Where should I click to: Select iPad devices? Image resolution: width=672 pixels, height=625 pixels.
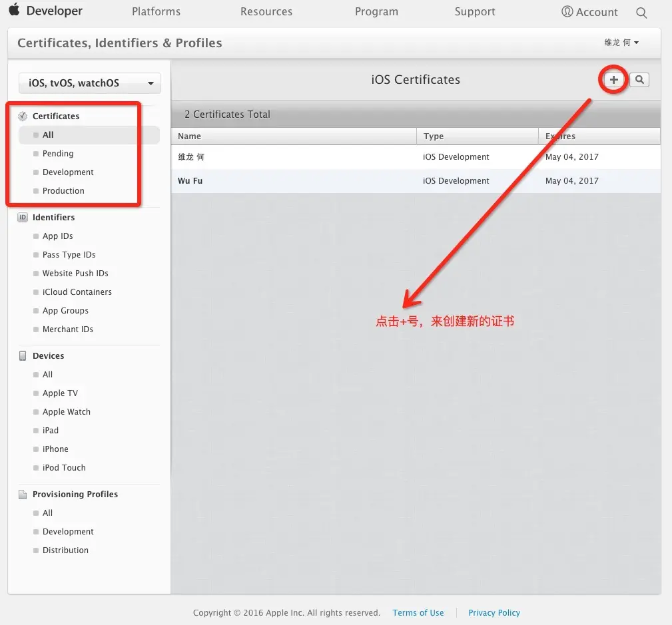51,431
